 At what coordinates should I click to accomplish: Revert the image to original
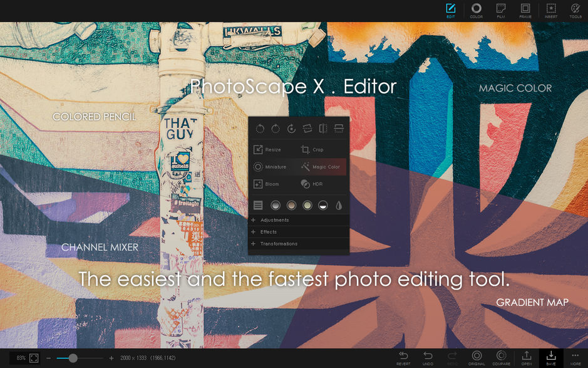tap(403, 359)
